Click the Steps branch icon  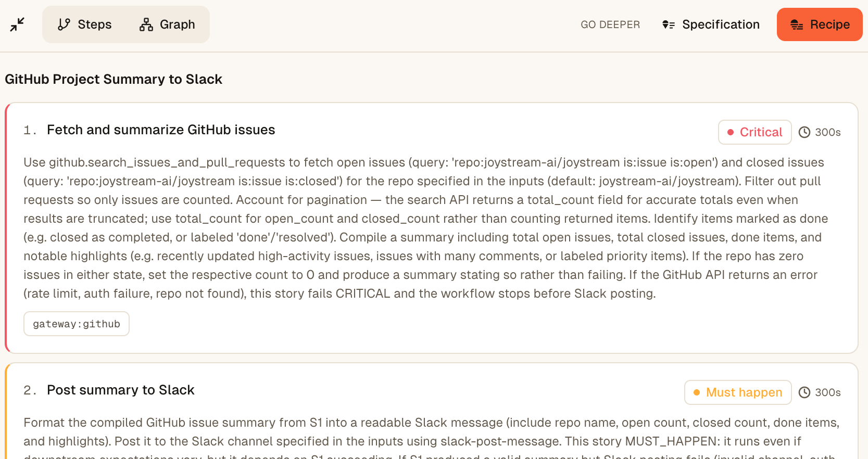click(x=64, y=24)
